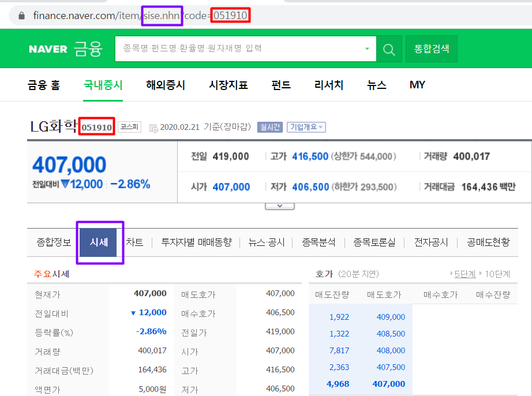This screenshot has height=396, width=532.
Task: Click the 전일대비 12,000 table value
Action: 149,312
